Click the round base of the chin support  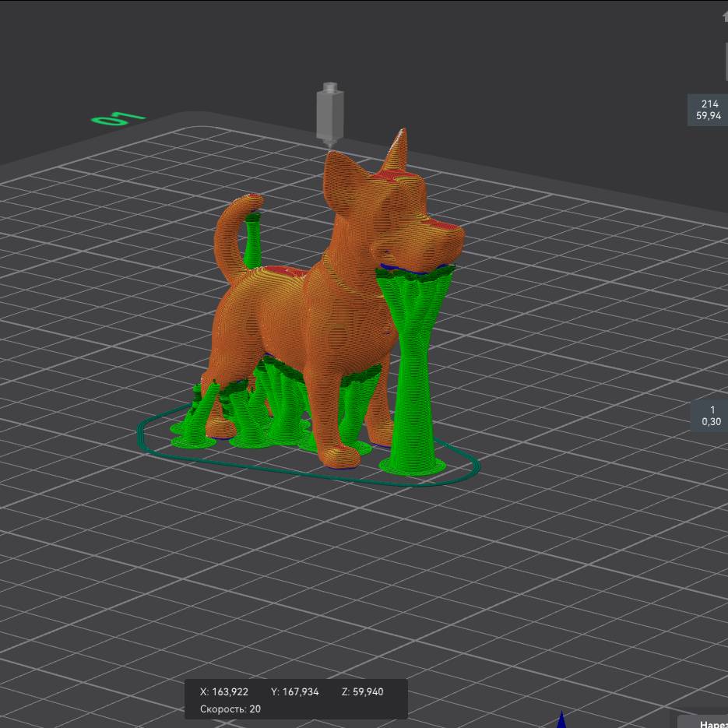pos(412,465)
